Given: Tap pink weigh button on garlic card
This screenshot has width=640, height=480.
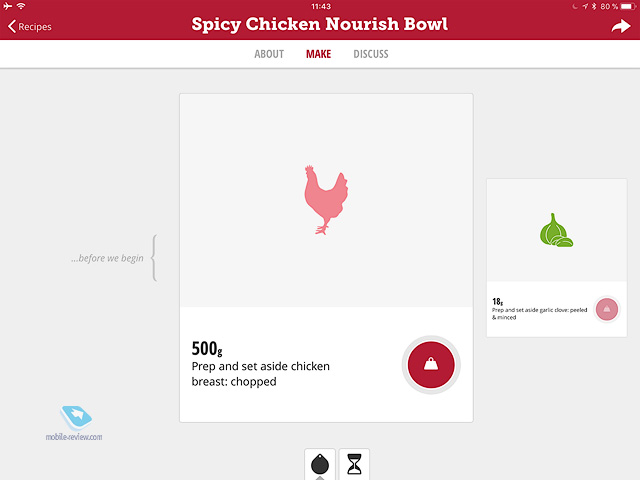Looking at the screenshot, I should [607, 309].
